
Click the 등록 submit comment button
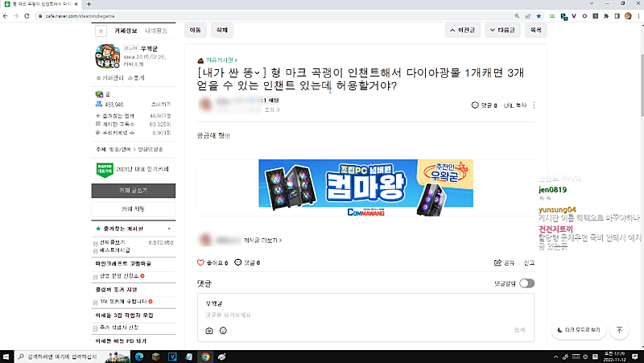click(520, 330)
